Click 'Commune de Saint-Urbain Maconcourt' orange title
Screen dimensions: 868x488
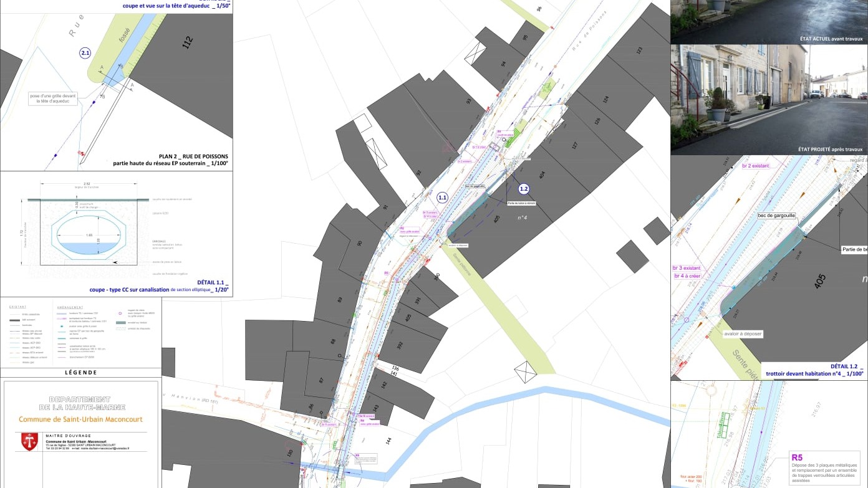[x=80, y=419]
